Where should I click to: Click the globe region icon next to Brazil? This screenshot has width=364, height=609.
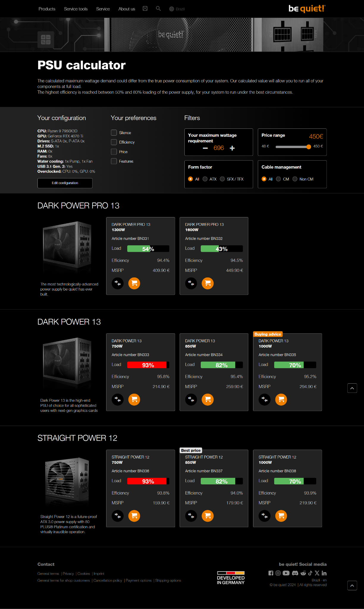tap(172, 9)
